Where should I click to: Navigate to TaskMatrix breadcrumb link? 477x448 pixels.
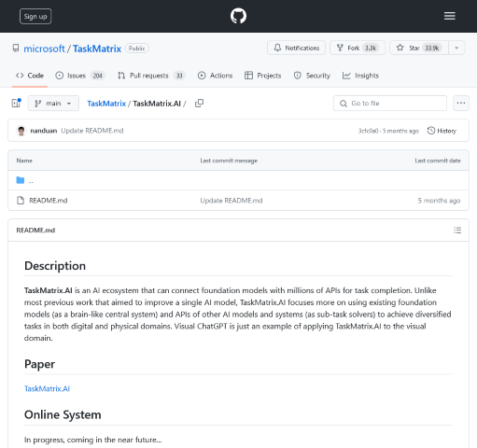[106, 104]
